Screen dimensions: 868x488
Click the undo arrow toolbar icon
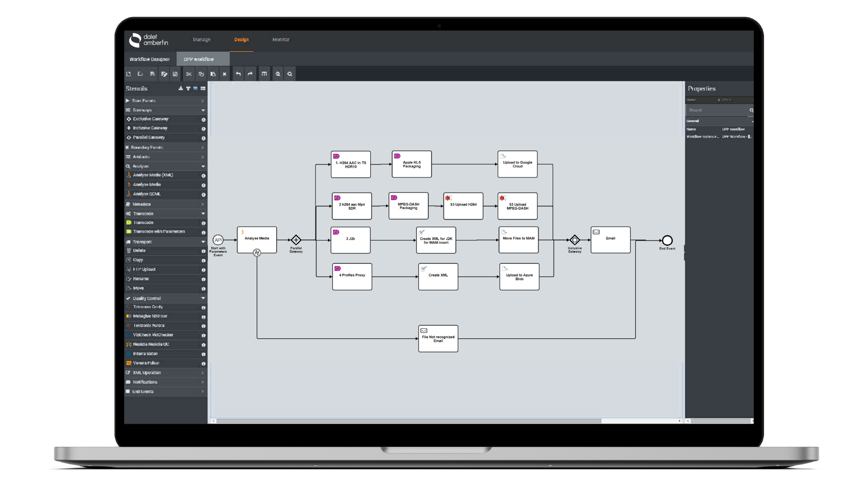tap(238, 74)
